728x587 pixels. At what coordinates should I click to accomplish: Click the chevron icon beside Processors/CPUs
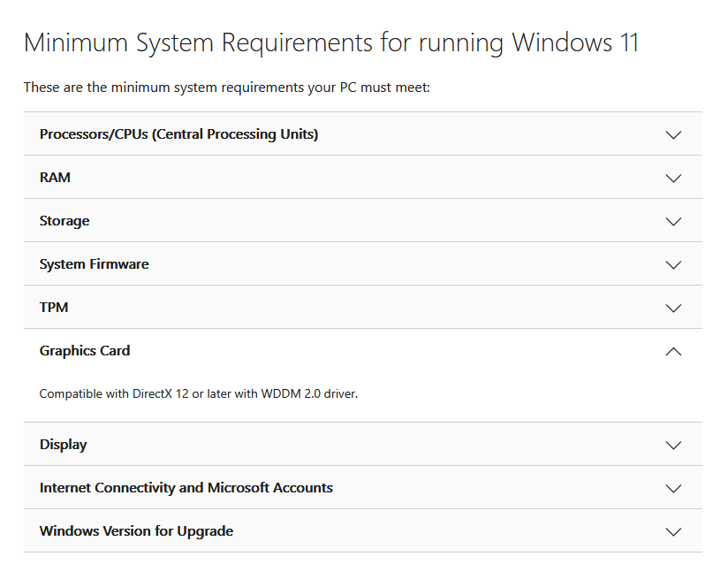(x=673, y=135)
